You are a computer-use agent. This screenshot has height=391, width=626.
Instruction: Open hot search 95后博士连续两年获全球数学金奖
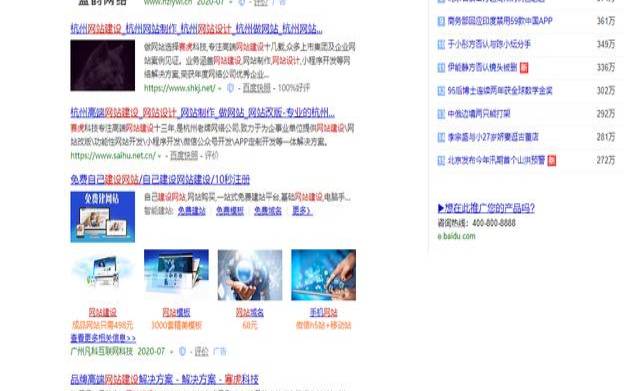500,91
